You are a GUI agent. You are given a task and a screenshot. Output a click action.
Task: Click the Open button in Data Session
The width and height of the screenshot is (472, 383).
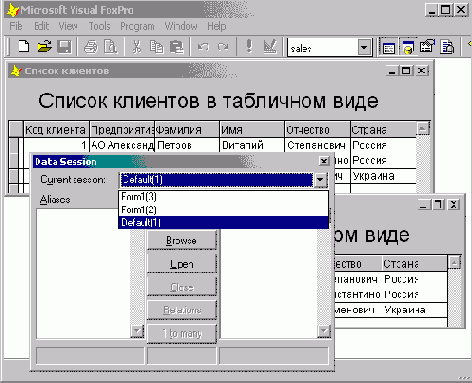pyautogui.click(x=182, y=264)
